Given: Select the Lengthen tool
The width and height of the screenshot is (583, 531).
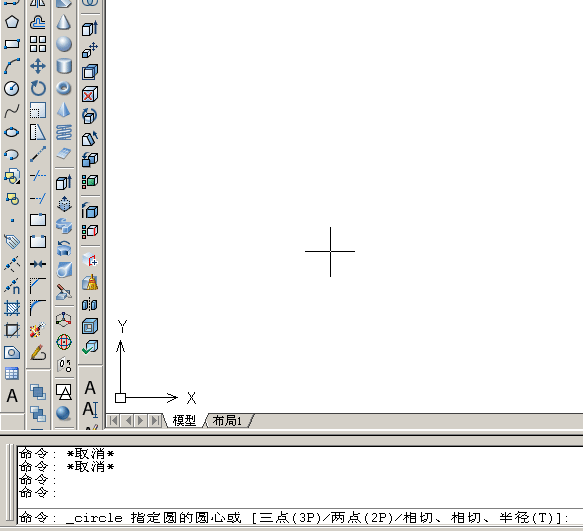Looking at the screenshot, I should (x=38, y=154).
